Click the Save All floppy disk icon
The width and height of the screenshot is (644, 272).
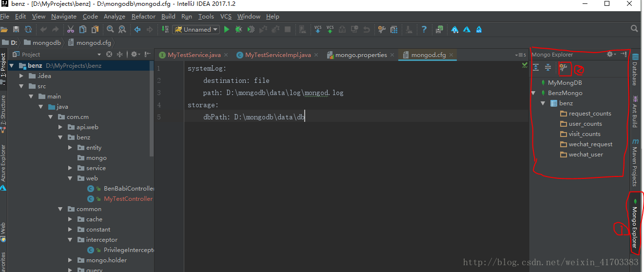point(16,30)
